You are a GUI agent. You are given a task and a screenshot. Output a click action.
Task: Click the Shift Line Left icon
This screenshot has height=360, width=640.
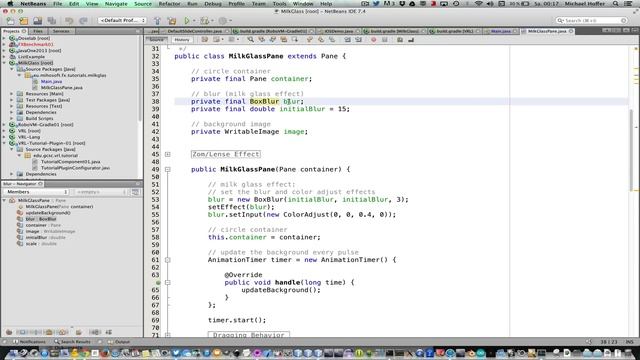coord(347,40)
